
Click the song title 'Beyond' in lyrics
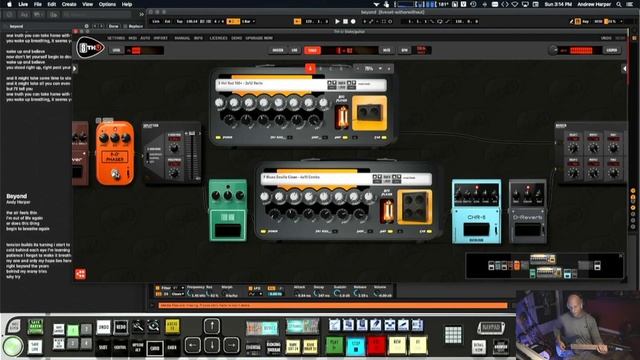(x=16, y=196)
